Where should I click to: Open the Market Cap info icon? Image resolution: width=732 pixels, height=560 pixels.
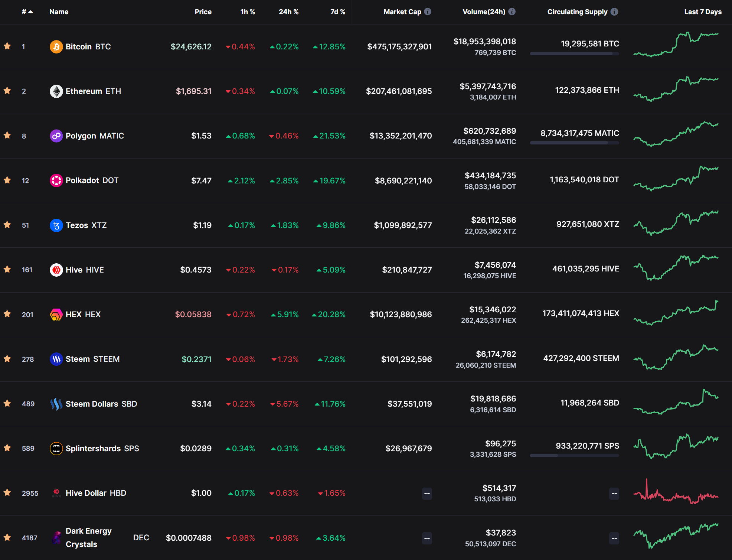click(428, 12)
